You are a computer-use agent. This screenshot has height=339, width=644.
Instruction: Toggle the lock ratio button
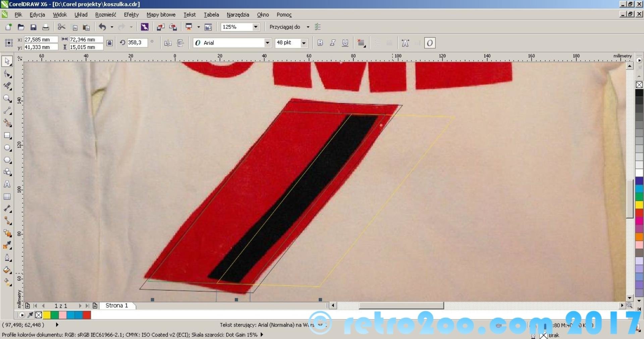(x=109, y=43)
